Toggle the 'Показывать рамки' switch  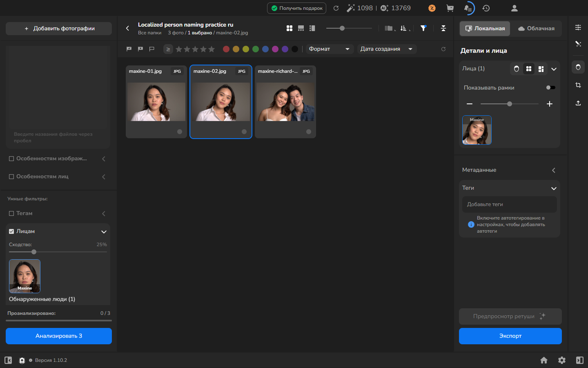click(550, 88)
